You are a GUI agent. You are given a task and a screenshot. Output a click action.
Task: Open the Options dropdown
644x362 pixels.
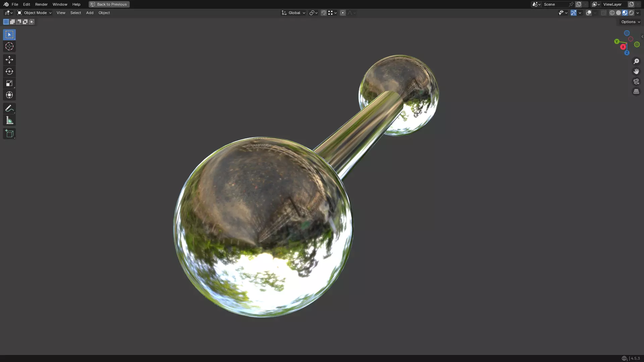pos(631,22)
